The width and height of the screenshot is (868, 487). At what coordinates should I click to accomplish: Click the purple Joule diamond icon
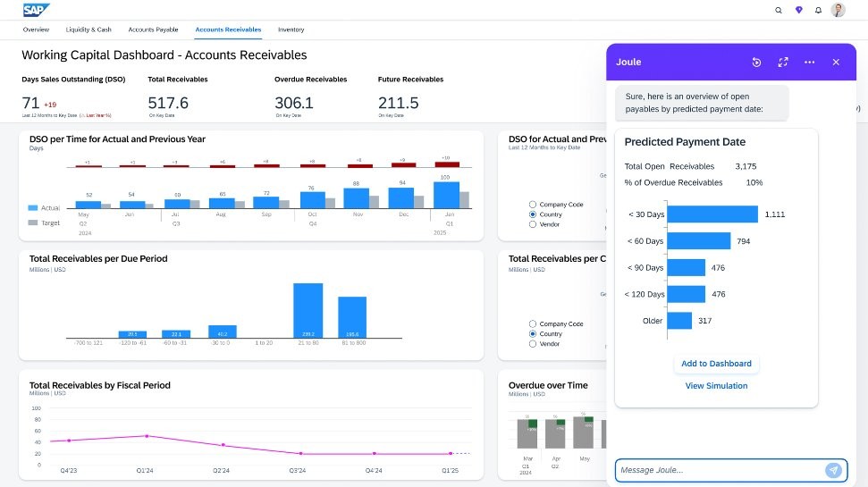[x=798, y=11]
